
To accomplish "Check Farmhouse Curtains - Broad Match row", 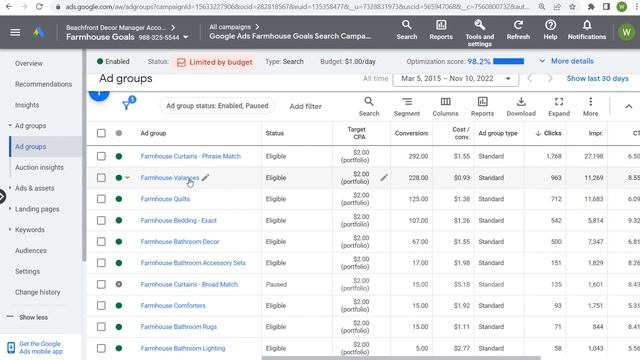I will click(101, 284).
